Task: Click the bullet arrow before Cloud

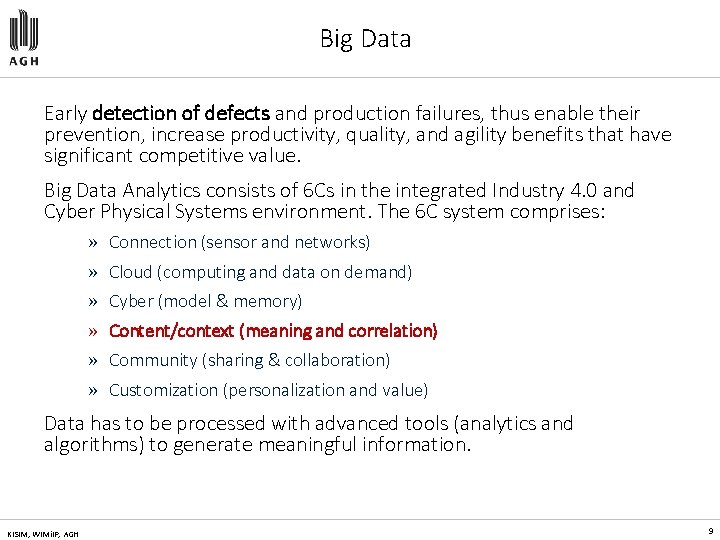Action: coord(92,273)
